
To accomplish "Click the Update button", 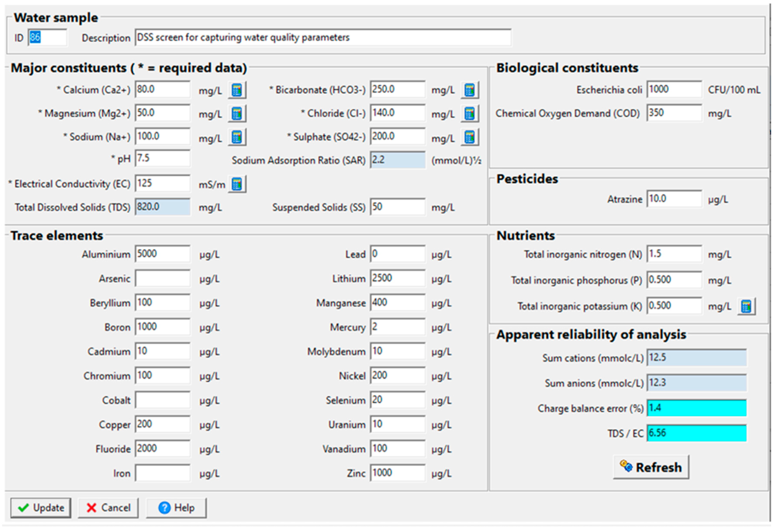I will pyautogui.click(x=41, y=508).
